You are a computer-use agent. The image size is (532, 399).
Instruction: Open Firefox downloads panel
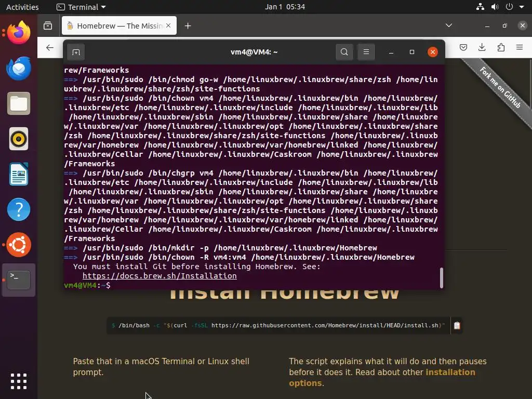pyautogui.click(x=482, y=47)
